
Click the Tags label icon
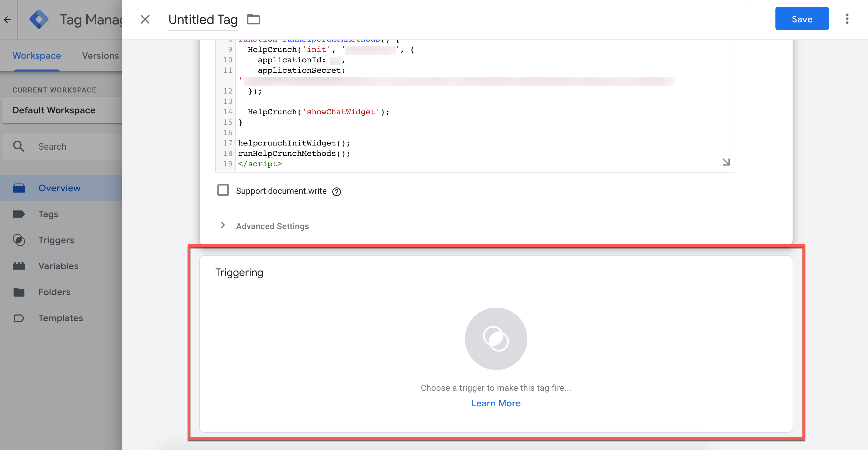coord(19,214)
